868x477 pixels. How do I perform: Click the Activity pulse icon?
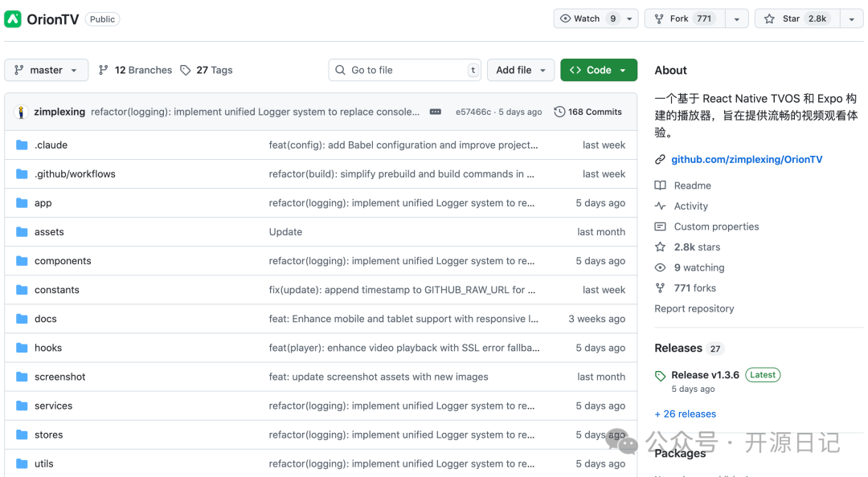point(660,206)
